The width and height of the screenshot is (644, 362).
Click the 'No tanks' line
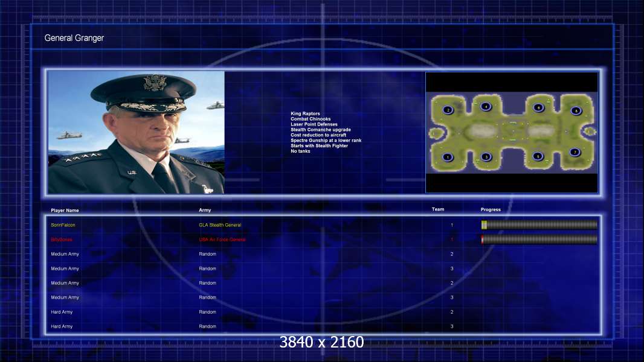click(x=300, y=151)
